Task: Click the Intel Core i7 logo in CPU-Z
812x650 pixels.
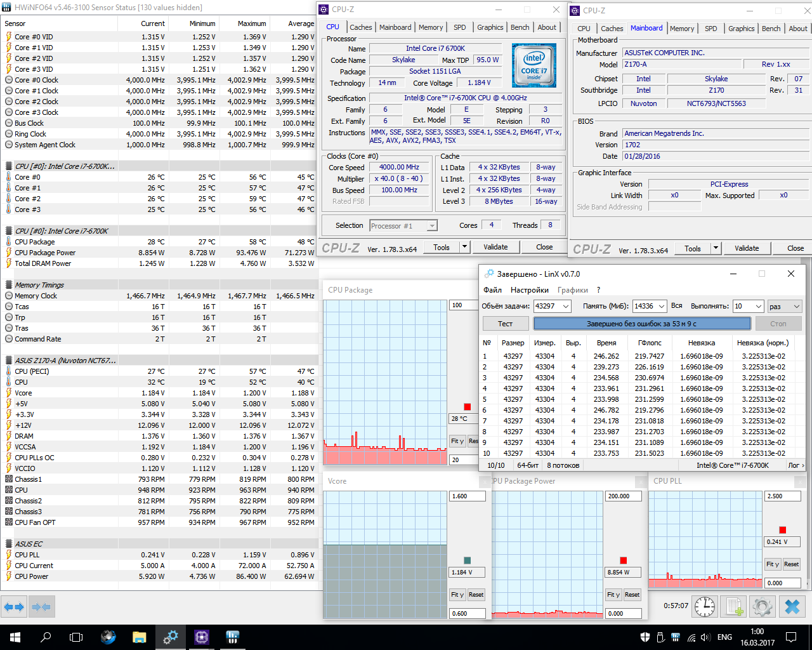Action: pos(534,65)
